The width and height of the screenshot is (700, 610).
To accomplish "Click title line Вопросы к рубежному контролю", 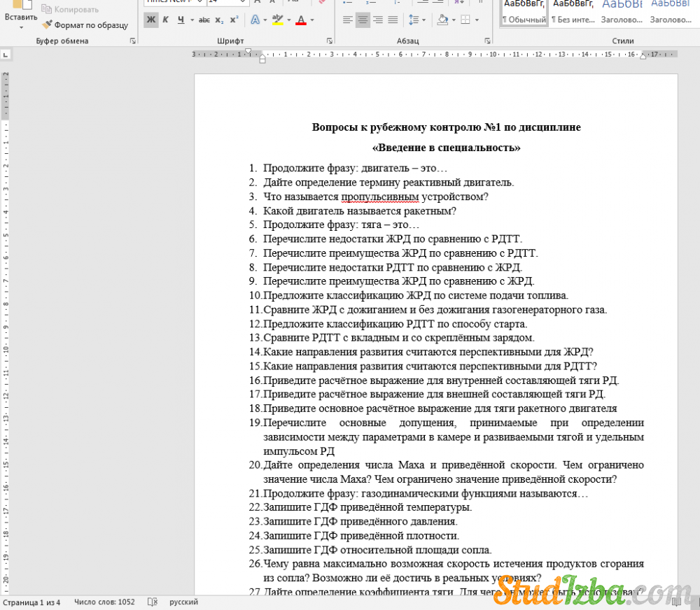I will 446,127.
